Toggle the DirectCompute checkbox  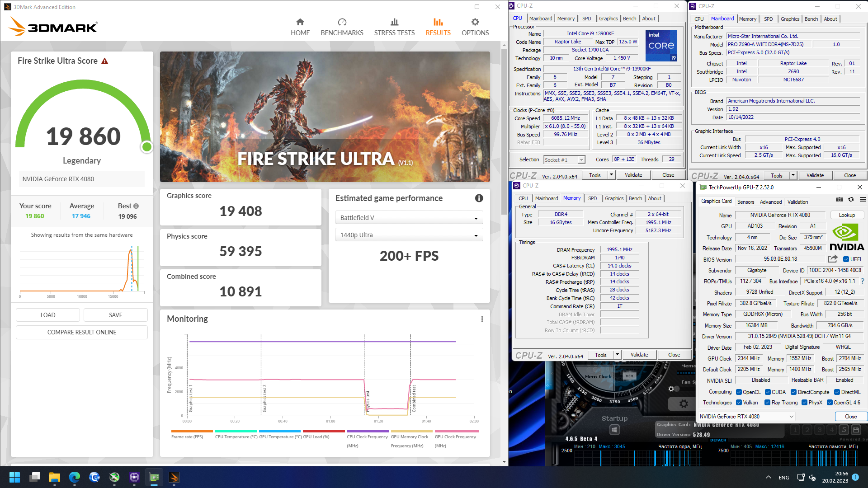click(x=793, y=392)
